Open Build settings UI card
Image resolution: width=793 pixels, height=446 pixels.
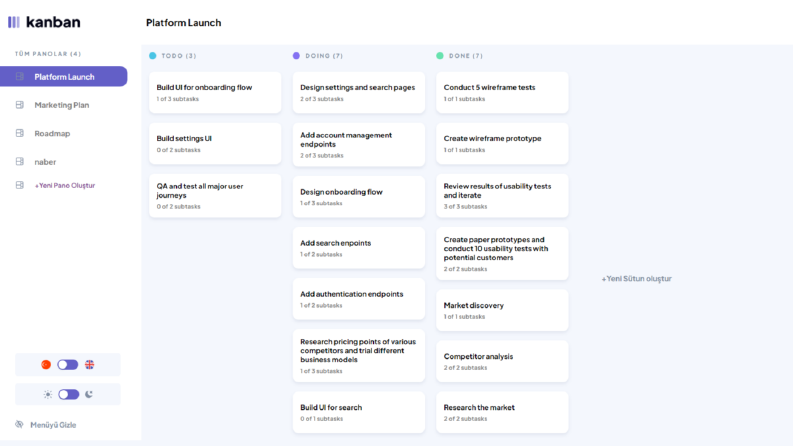(x=215, y=144)
